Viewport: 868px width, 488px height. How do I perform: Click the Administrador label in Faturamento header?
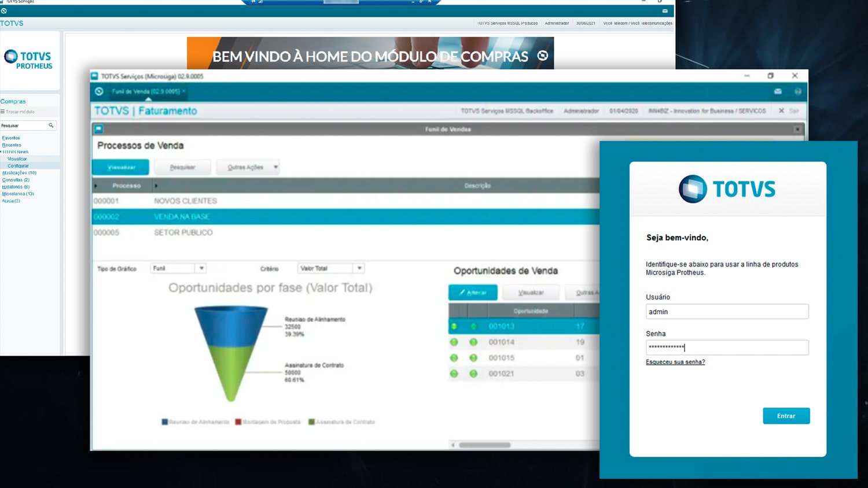[581, 110]
